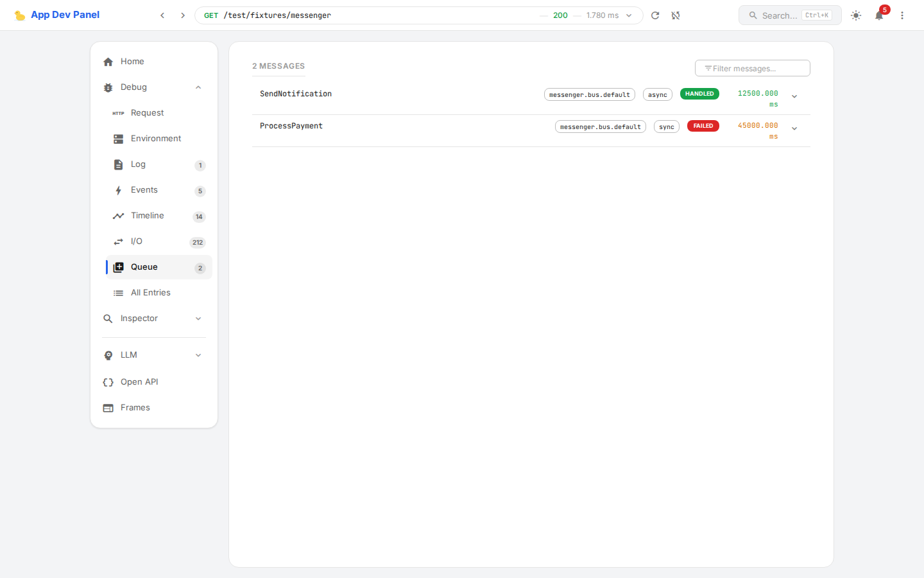Click the App Dev Panel duck logo
The height and width of the screenshot is (578, 924).
20,15
